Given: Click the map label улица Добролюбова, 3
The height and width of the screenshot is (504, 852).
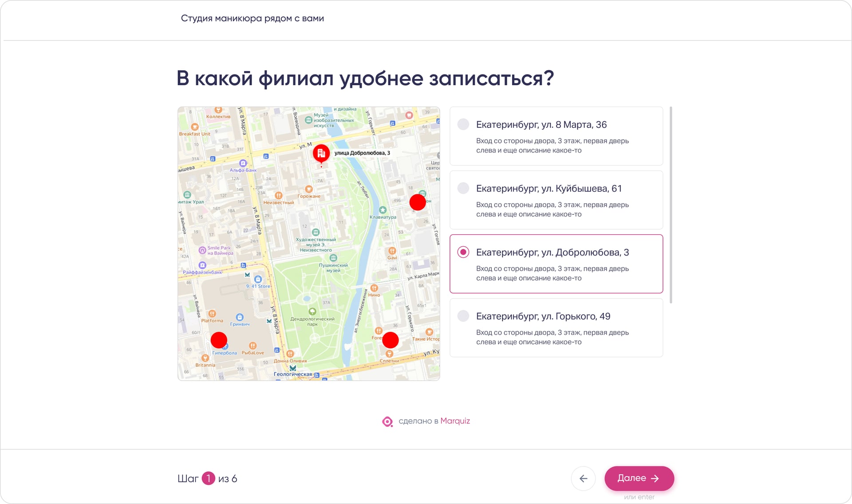Looking at the screenshot, I should click(x=362, y=153).
